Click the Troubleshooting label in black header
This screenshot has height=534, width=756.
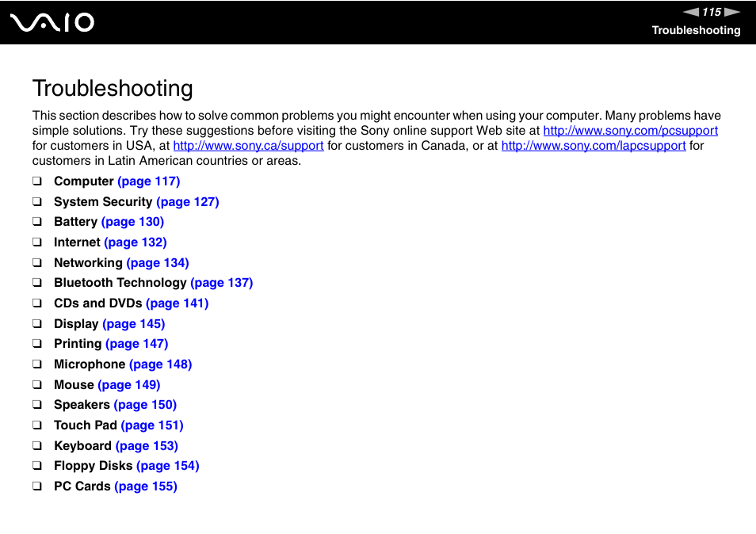(697, 30)
